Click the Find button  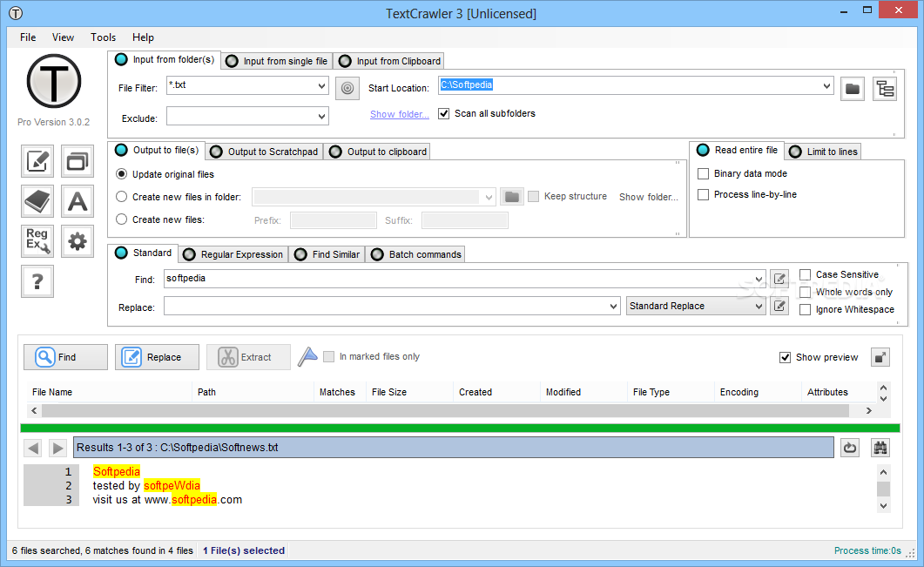click(x=65, y=357)
